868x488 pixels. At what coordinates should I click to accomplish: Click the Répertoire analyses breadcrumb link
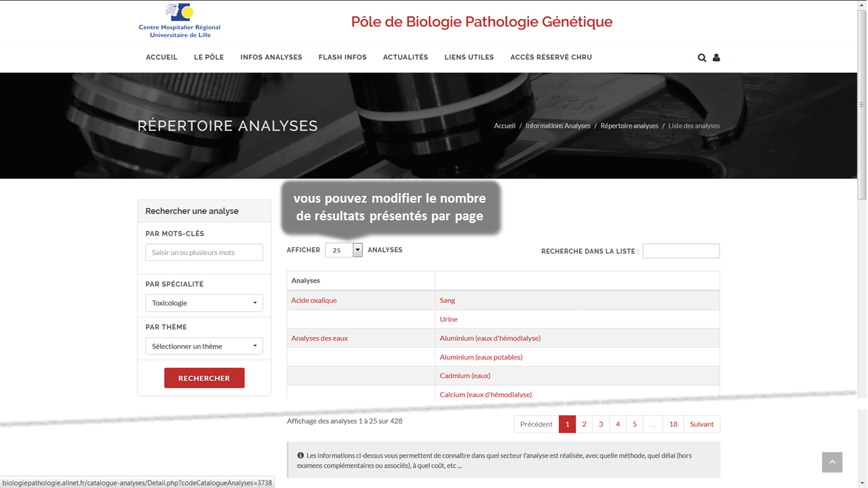coord(629,126)
